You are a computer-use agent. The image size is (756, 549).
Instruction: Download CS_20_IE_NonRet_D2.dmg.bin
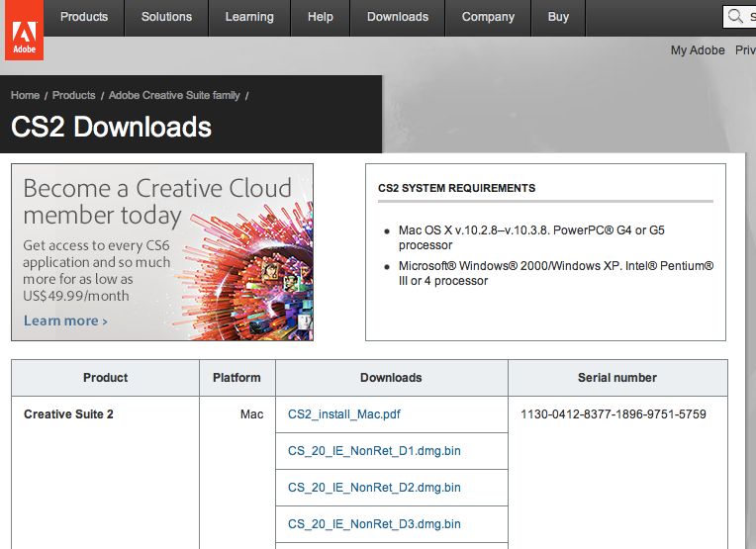[x=374, y=488]
